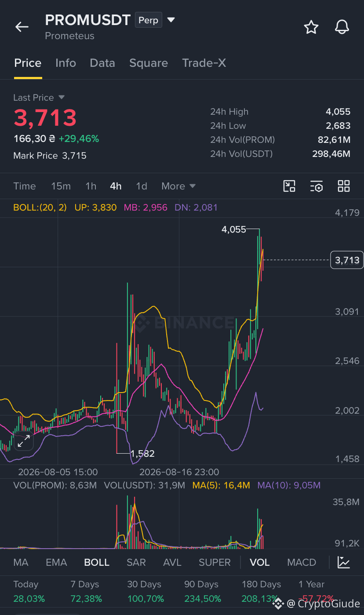Viewport: 364px width, 615px height.
Task: Open the four-square grid layout icon
Action: 344,186
